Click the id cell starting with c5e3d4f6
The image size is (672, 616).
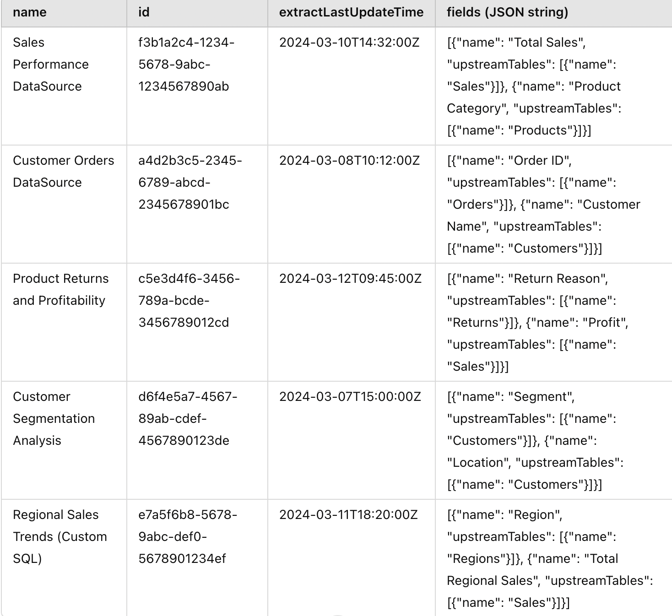(x=189, y=301)
